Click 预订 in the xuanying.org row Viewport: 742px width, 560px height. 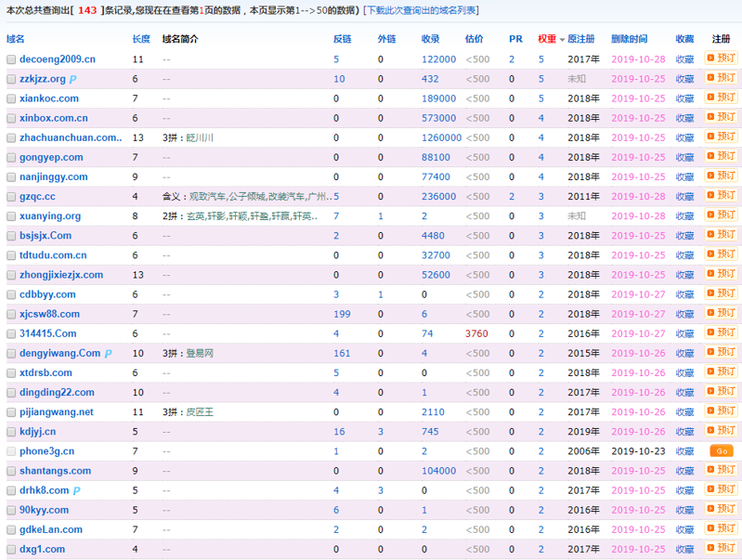(x=722, y=215)
